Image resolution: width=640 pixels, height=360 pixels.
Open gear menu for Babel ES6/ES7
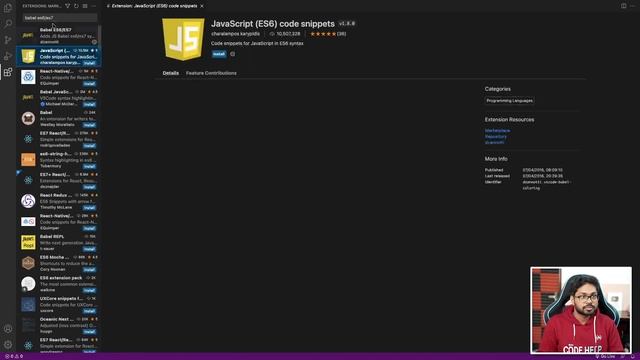click(94, 42)
